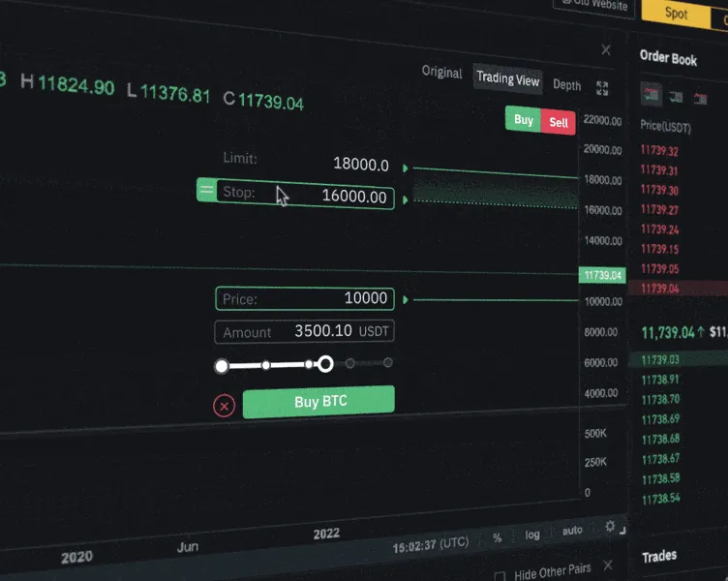Switch to Depth chart tab
The height and width of the screenshot is (581, 728).
[567, 85]
